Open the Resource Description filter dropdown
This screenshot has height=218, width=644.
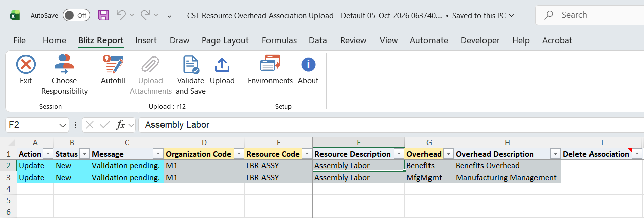tap(399, 154)
